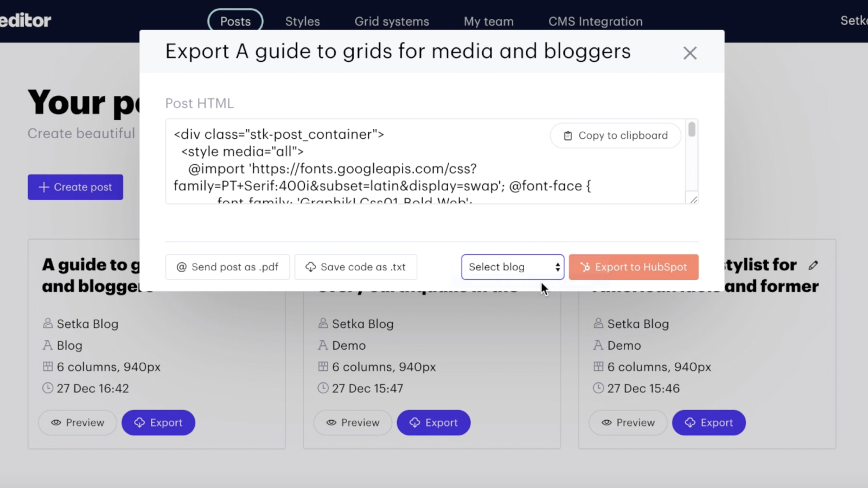Screen dimensions: 868x488
Task: Open the Grid systems section
Action: (392, 21)
